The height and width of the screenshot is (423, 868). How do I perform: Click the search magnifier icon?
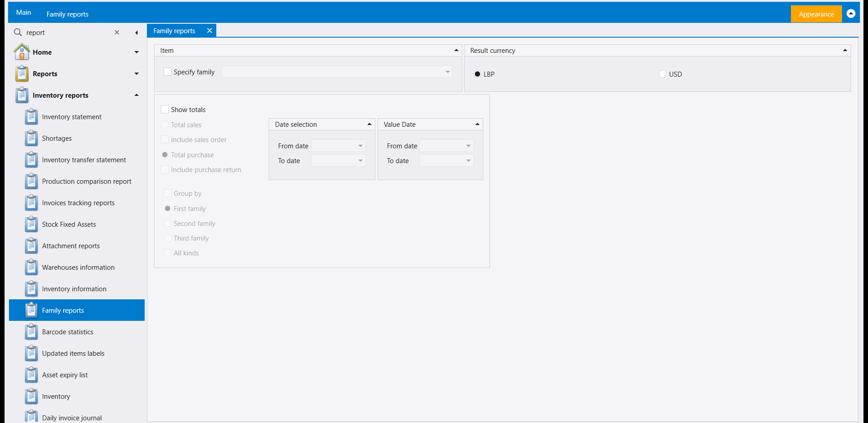[x=18, y=32]
